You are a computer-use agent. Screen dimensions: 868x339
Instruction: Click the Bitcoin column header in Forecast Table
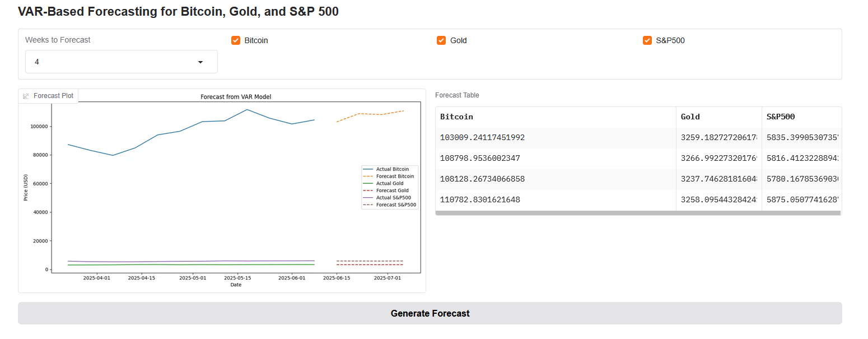coord(456,117)
